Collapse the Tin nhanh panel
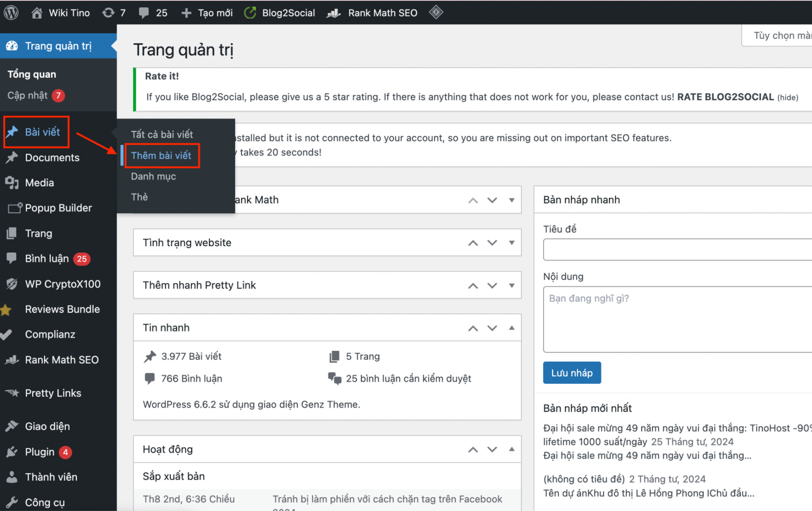The width and height of the screenshot is (812, 511). click(512, 328)
